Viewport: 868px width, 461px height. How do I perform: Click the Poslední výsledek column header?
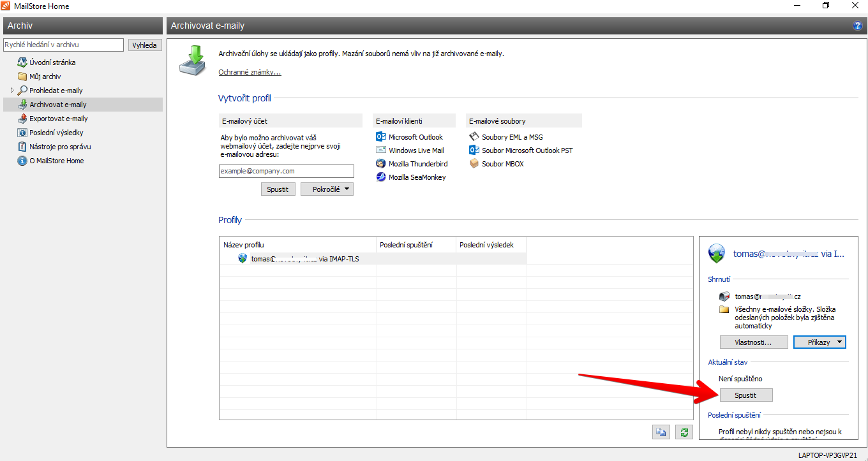[x=491, y=245]
